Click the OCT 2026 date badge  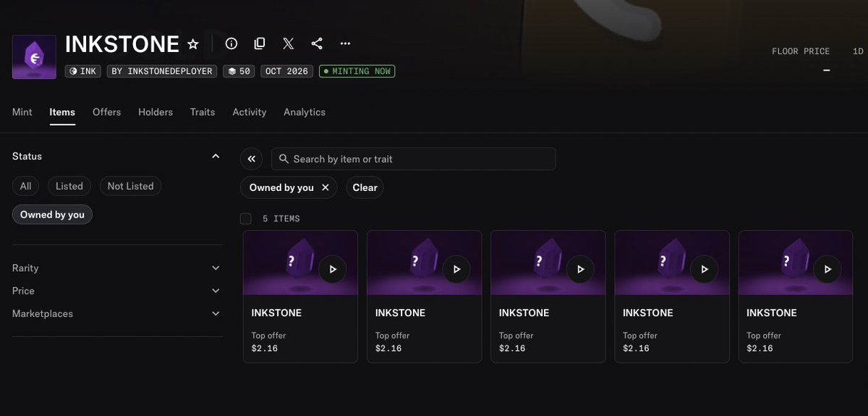[286, 71]
